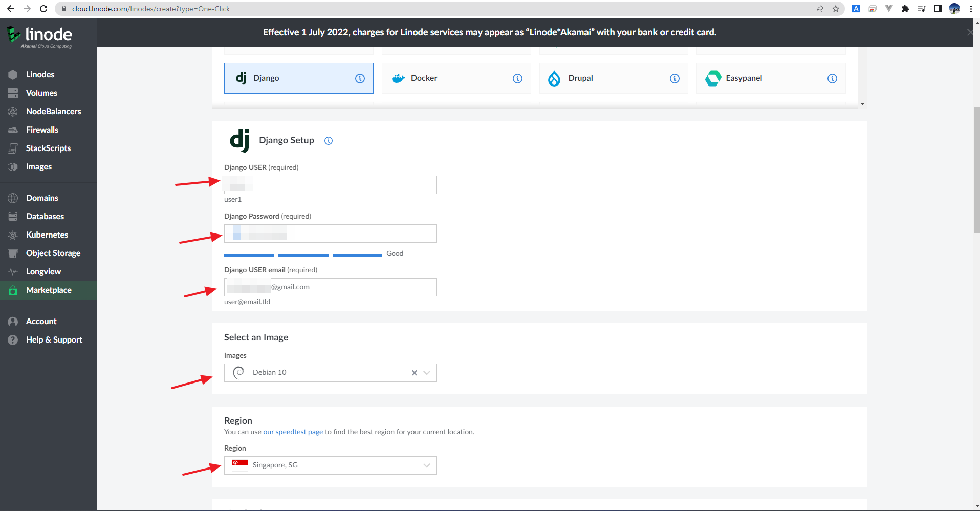
Task: Open the Firewalls page
Action: click(48, 130)
